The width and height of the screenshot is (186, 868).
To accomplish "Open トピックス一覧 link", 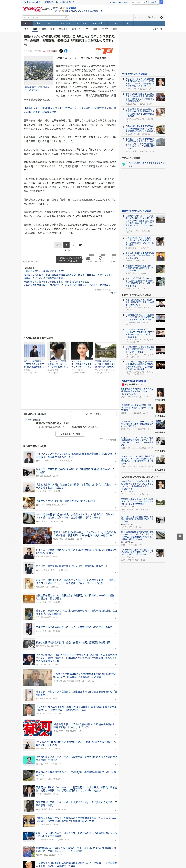I will tap(155, 29).
